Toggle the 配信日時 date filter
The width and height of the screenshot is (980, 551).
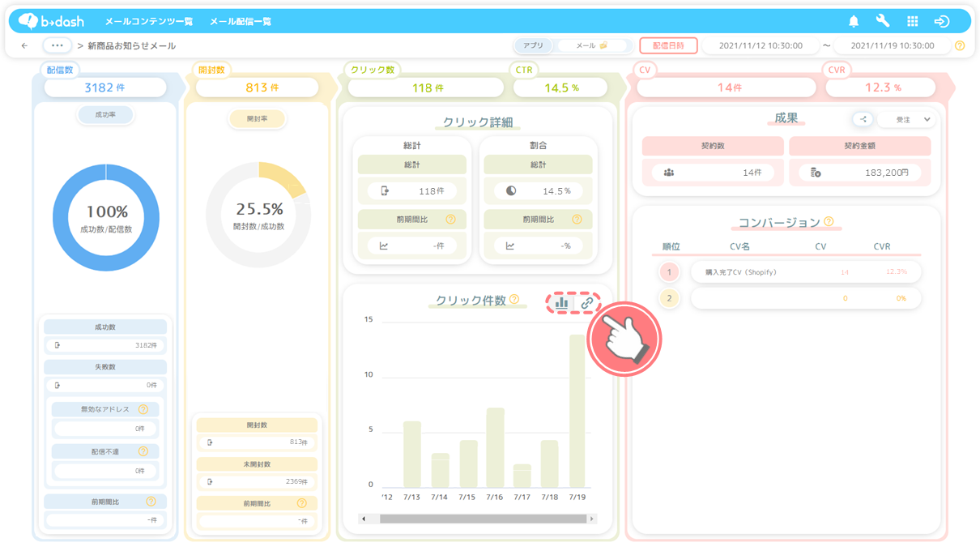(668, 46)
